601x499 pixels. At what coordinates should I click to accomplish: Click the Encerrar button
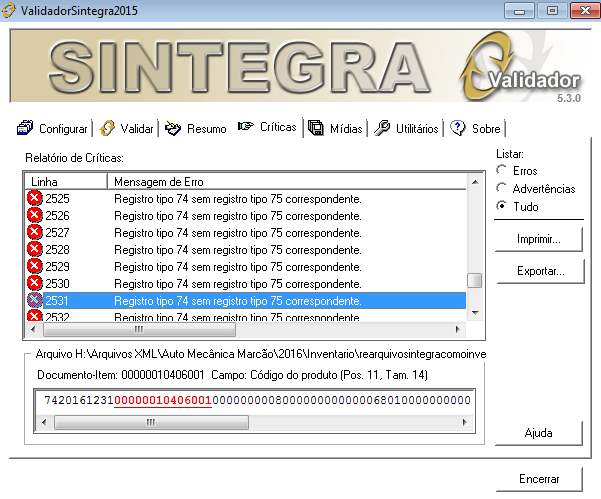[x=539, y=479]
